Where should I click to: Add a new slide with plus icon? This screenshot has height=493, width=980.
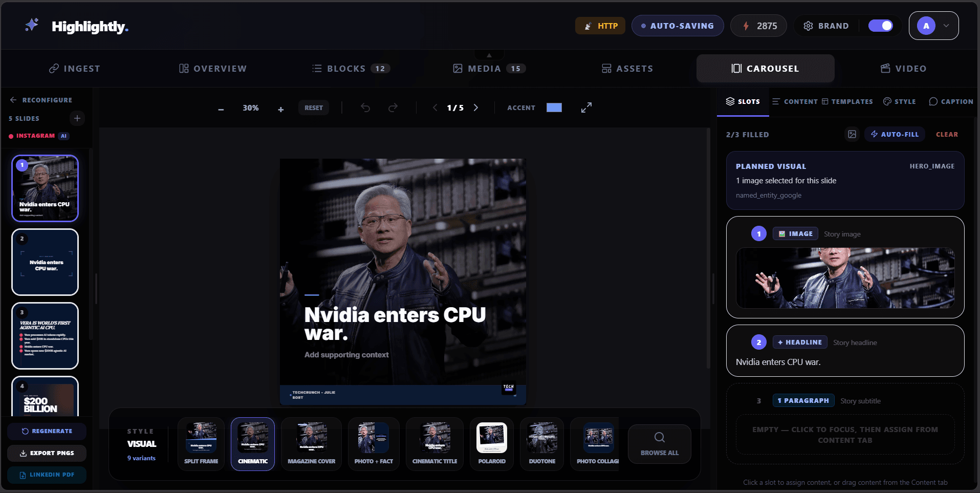pos(77,118)
